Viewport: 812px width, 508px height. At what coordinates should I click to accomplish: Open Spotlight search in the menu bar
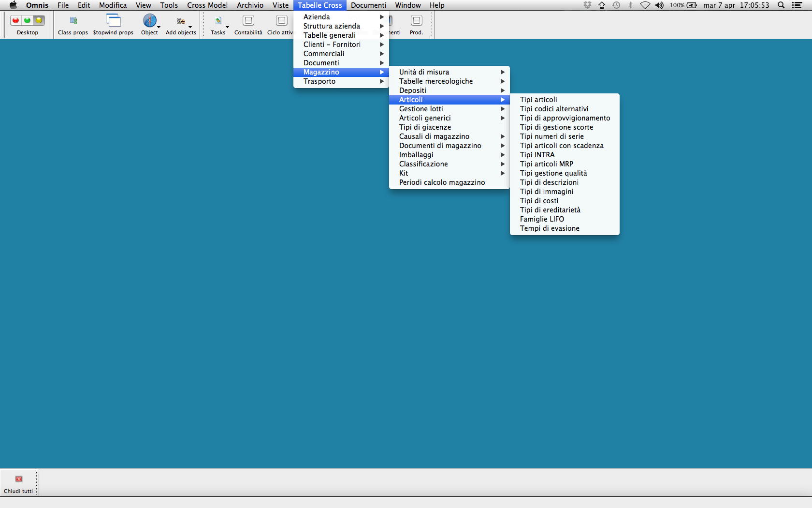point(781,5)
